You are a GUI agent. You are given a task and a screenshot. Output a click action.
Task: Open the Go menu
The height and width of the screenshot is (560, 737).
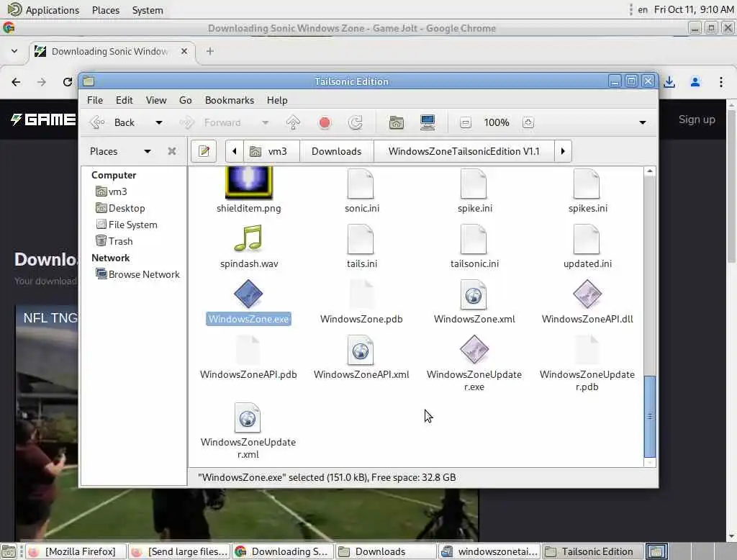[185, 100]
